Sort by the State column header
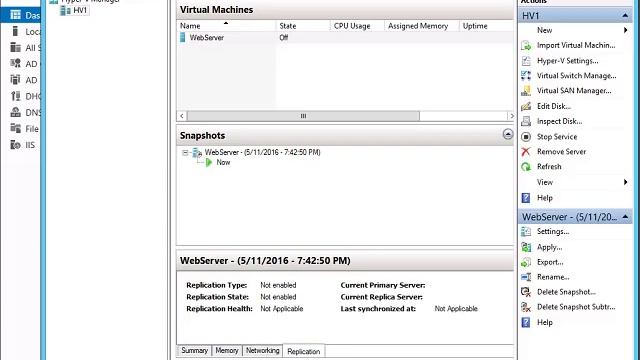Viewport: 640px width, 360px height. pos(303,26)
